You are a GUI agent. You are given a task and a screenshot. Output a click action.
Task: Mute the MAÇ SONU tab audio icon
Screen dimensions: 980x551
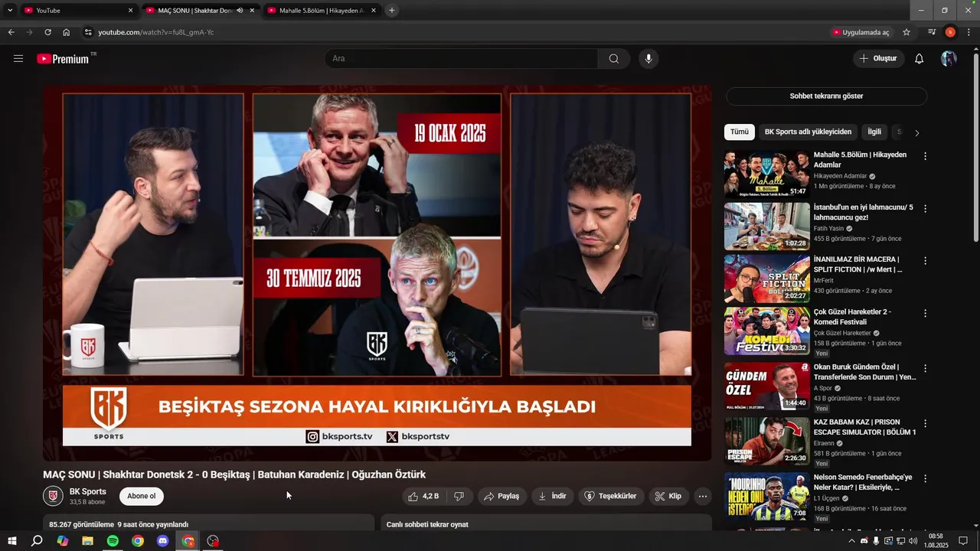[x=240, y=11]
